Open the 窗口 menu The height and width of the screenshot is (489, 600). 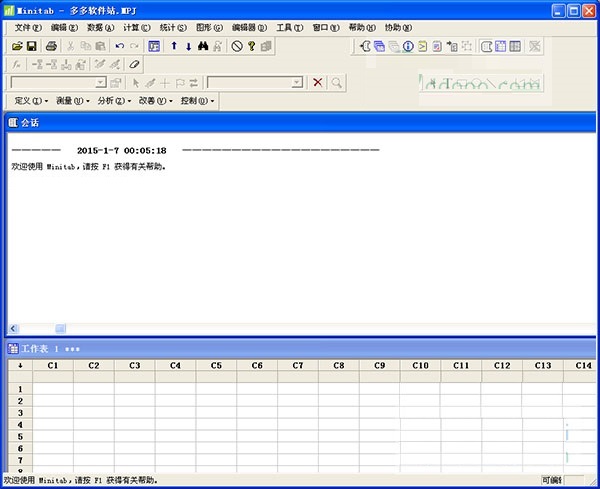point(326,28)
